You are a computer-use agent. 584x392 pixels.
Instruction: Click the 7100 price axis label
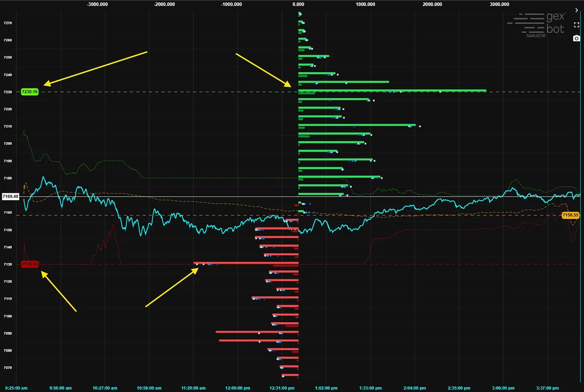pyautogui.click(x=8, y=316)
